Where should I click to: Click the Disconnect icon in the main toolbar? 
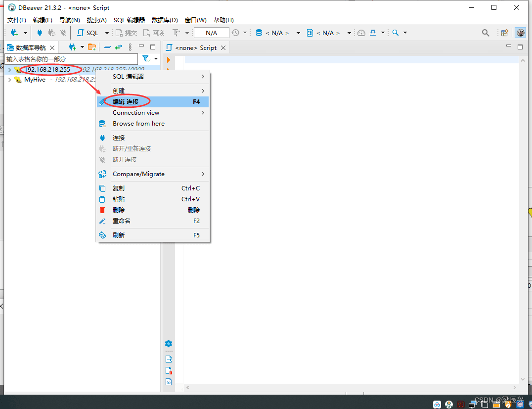click(x=63, y=33)
